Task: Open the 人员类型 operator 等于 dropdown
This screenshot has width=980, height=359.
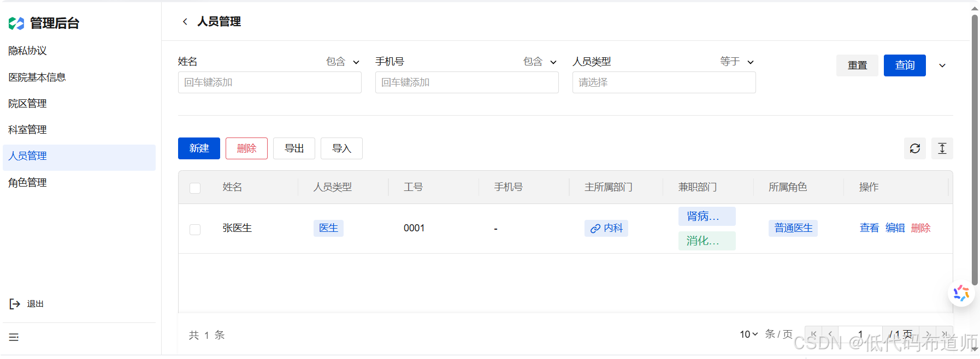Action: 737,62
